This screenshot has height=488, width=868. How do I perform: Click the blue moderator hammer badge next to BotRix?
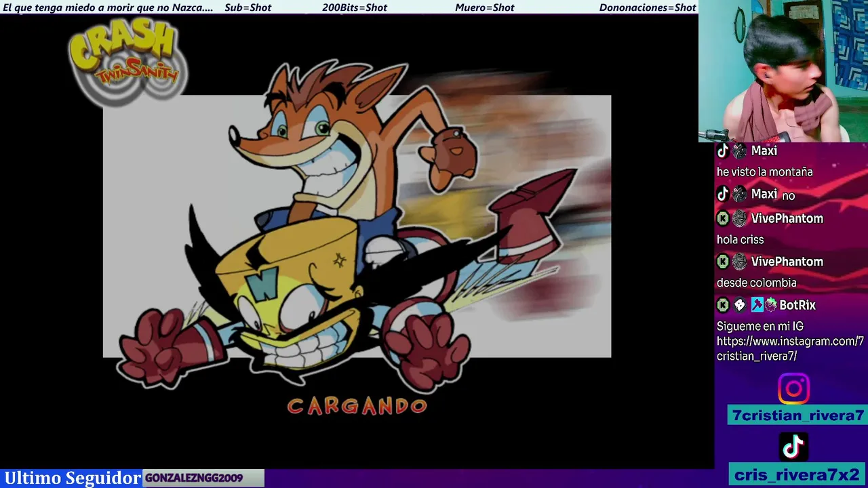pyautogui.click(x=757, y=305)
